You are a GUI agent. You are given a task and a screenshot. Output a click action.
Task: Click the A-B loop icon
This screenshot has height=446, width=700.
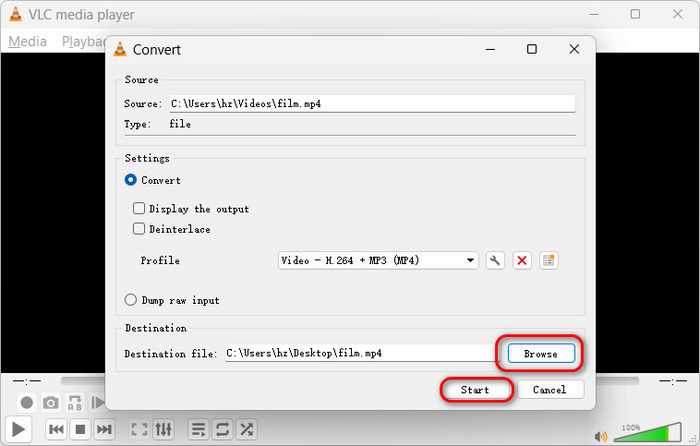point(75,403)
